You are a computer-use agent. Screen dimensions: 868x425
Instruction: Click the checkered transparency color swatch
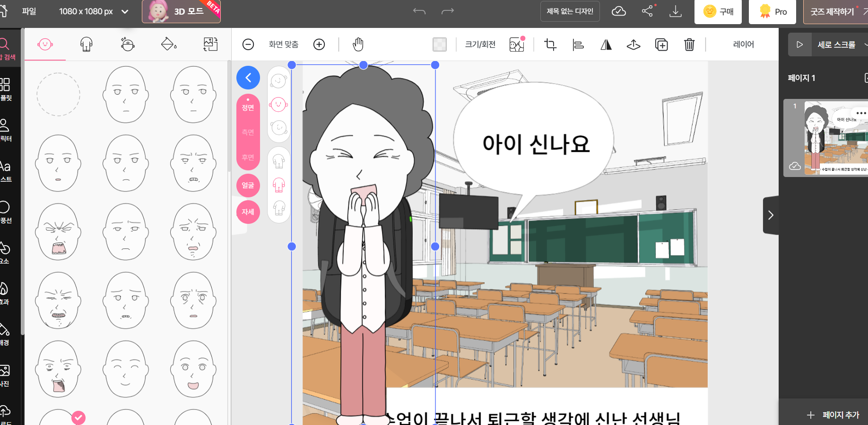click(x=439, y=44)
